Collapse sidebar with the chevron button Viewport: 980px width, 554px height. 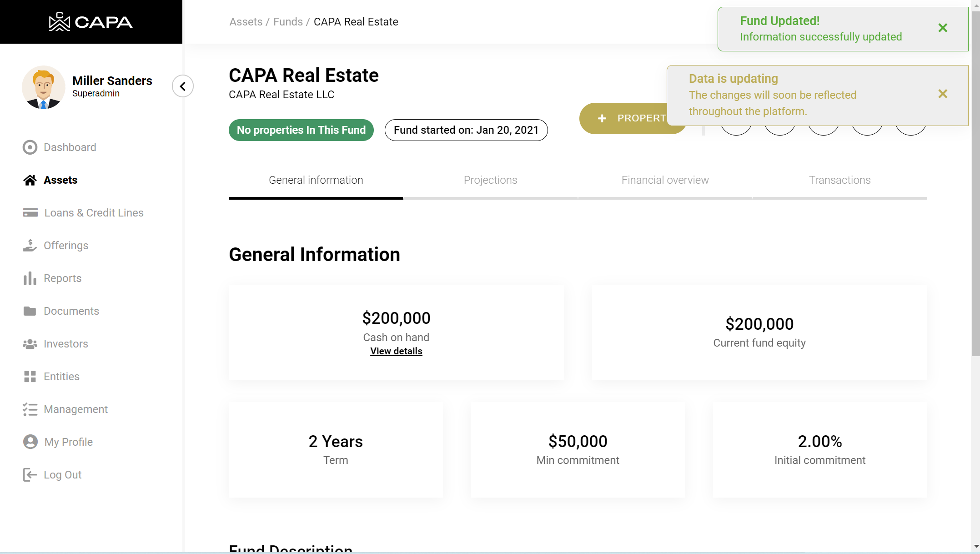click(x=183, y=86)
